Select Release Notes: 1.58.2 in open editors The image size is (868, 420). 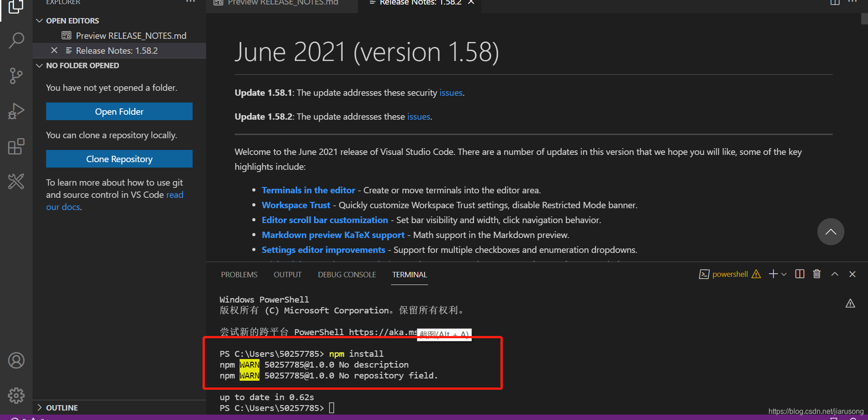coord(120,51)
